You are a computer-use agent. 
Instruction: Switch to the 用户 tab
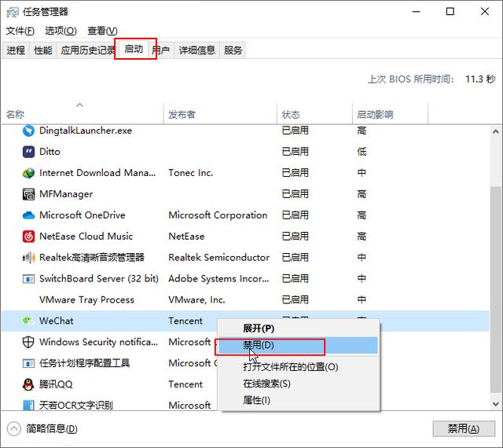pos(161,50)
